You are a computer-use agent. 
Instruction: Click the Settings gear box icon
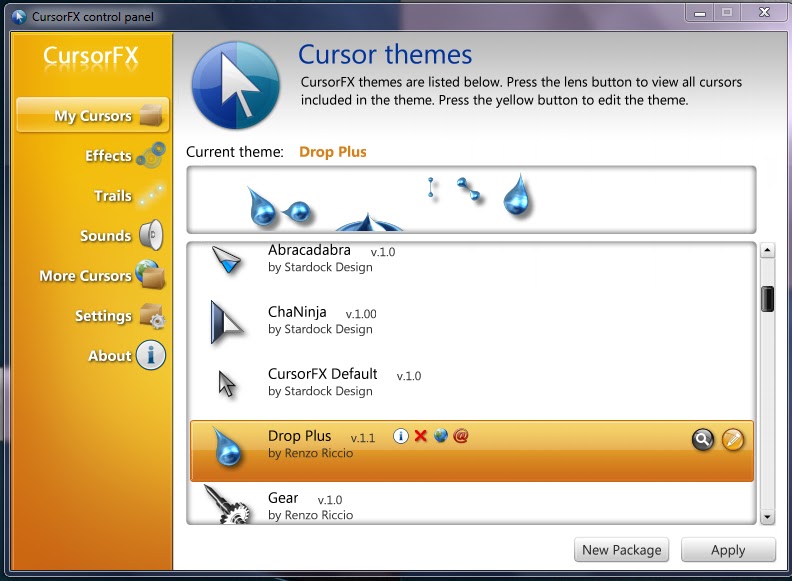(152, 316)
